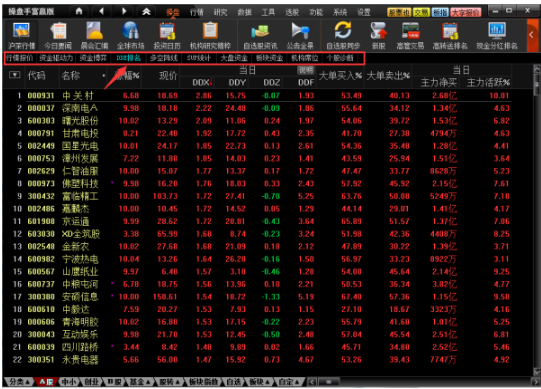Select stock row 中关村 000931
Image resolution: width=541 pixels, height=389 pixels.
point(257,96)
